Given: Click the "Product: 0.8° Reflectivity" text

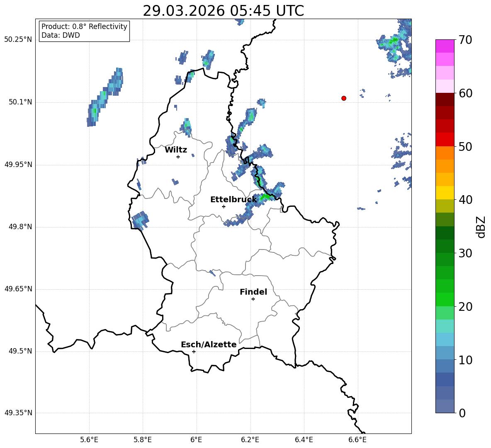Looking at the screenshot, I should [84, 27].
